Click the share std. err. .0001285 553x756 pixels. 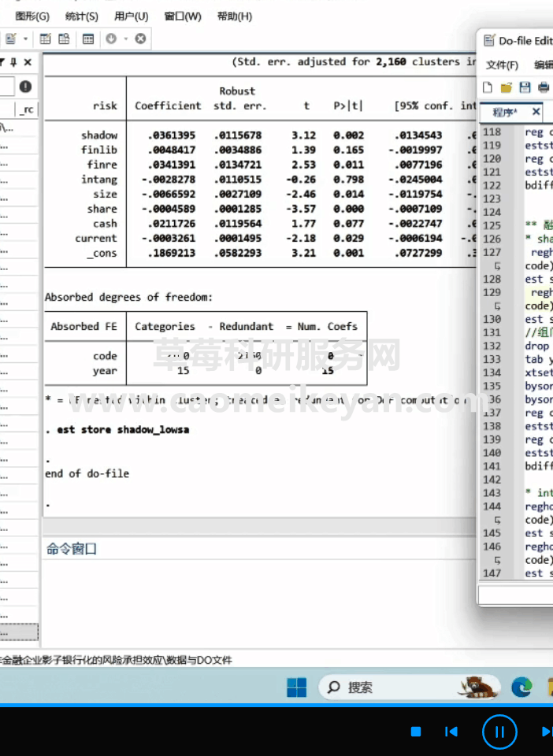pos(237,209)
